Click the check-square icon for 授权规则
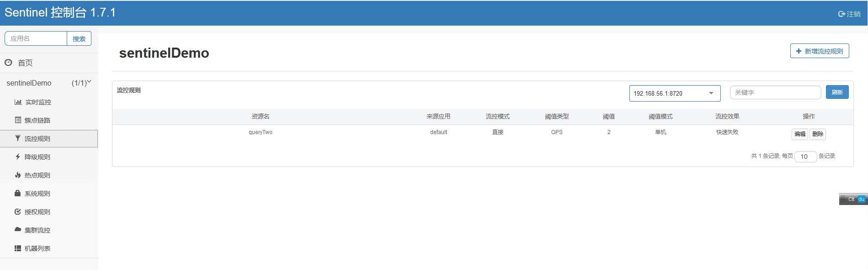This screenshot has height=270, width=868. [18, 211]
